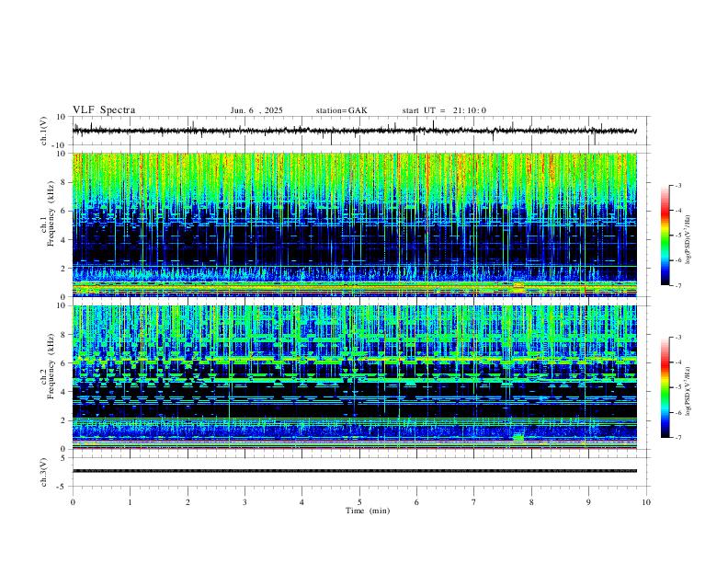Click the "4" kHz tick on the ch.2 frequency axis

(63, 392)
